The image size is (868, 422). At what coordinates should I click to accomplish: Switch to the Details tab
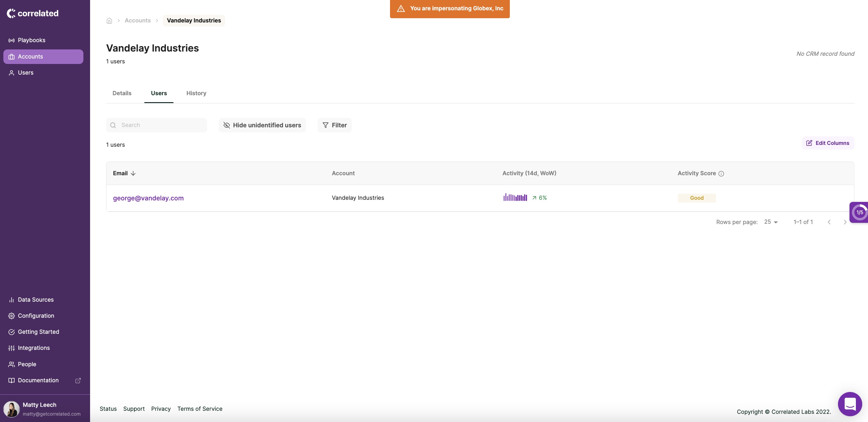(122, 93)
